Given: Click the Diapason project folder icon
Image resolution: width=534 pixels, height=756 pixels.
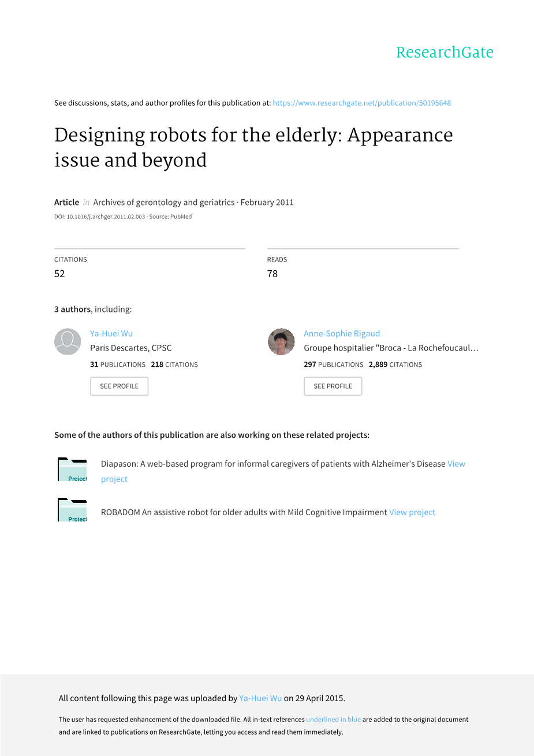Looking at the screenshot, I should (x=72, y=470).
